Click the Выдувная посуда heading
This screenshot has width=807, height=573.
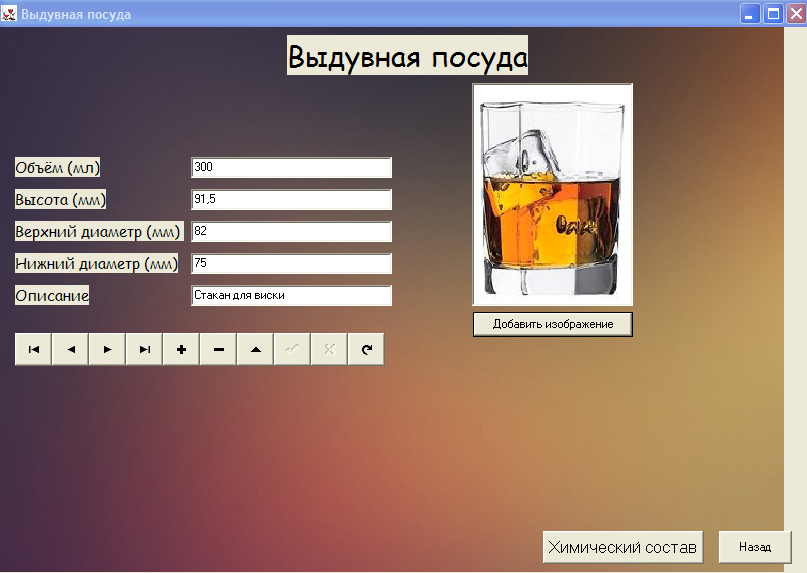tap(407, 56)
